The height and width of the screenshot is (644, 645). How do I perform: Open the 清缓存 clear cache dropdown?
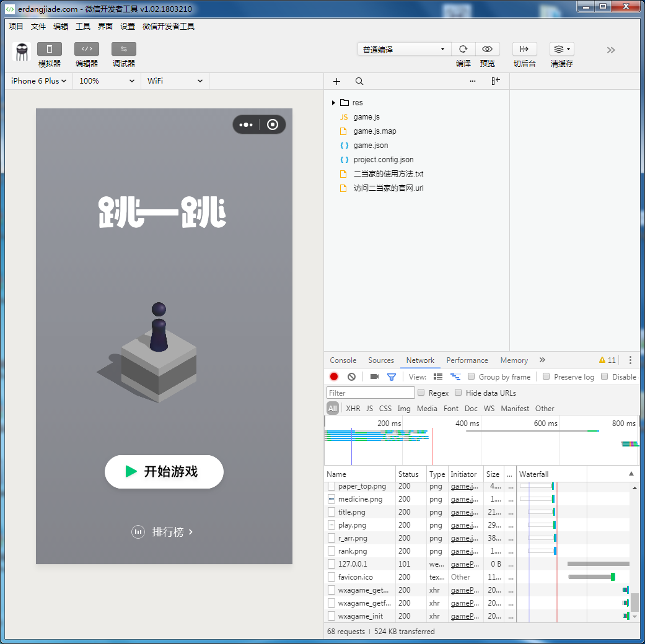point(561,49)
